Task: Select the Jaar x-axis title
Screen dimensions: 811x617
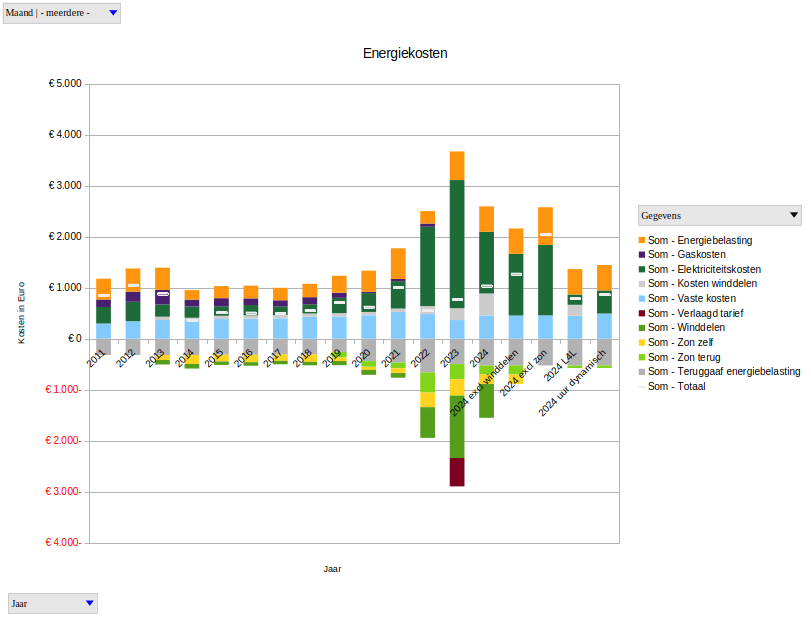Action: 332,569
